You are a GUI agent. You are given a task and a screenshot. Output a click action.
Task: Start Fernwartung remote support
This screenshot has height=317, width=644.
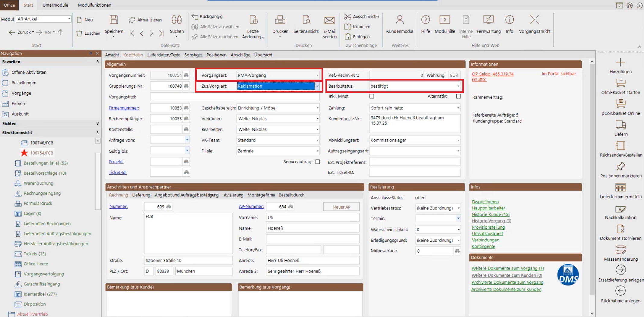pyautogui.click(x=488, y=20)
